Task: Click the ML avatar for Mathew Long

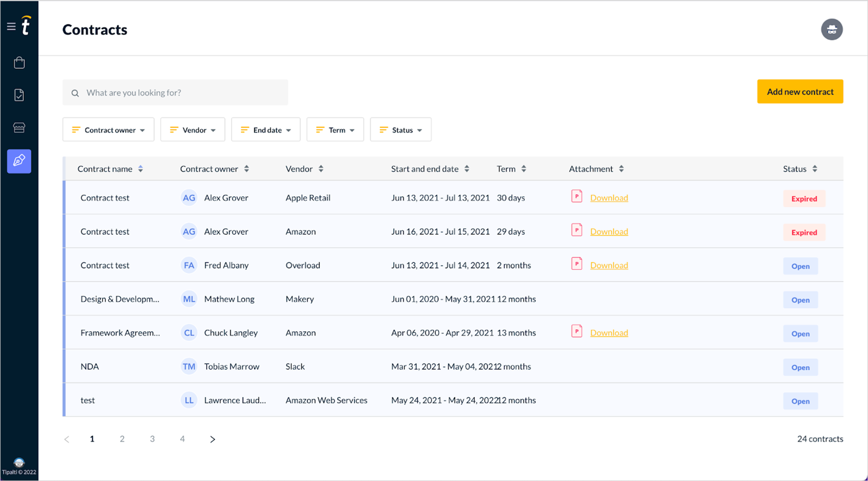Action: pyautogui.click(x=189, y=299)
